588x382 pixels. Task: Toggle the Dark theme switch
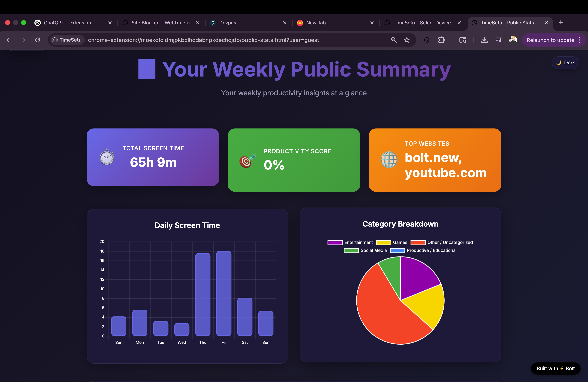point(565,63)
